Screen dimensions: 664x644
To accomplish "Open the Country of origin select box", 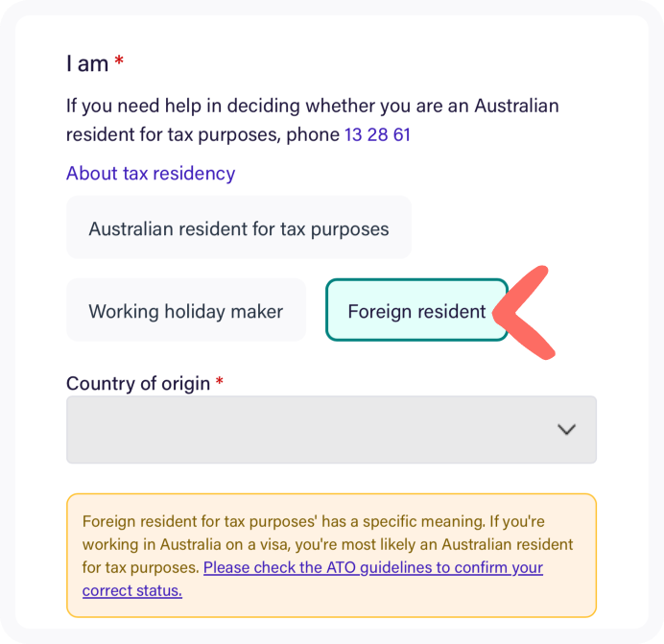I will click(x=331, y=430).
